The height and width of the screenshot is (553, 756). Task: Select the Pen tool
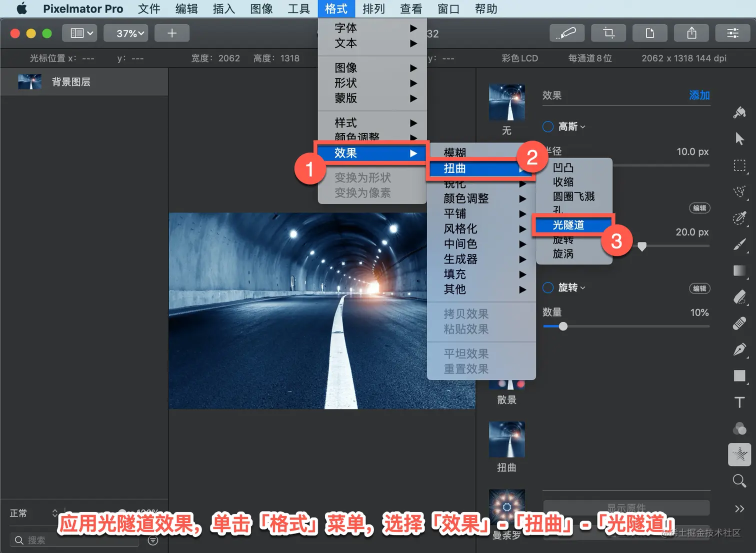739,349
